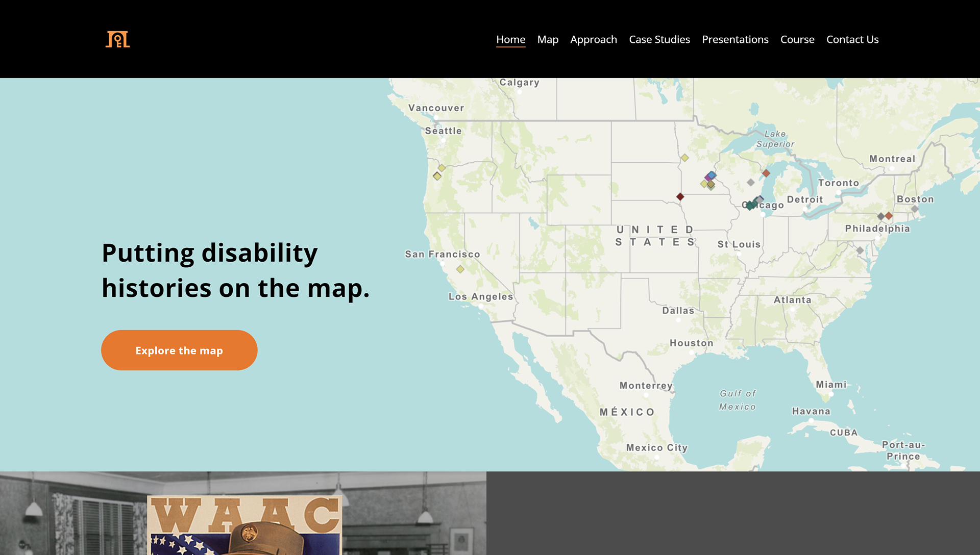Click the orange site logo
Screen dimensions: 980x555
tap(117, 39)
